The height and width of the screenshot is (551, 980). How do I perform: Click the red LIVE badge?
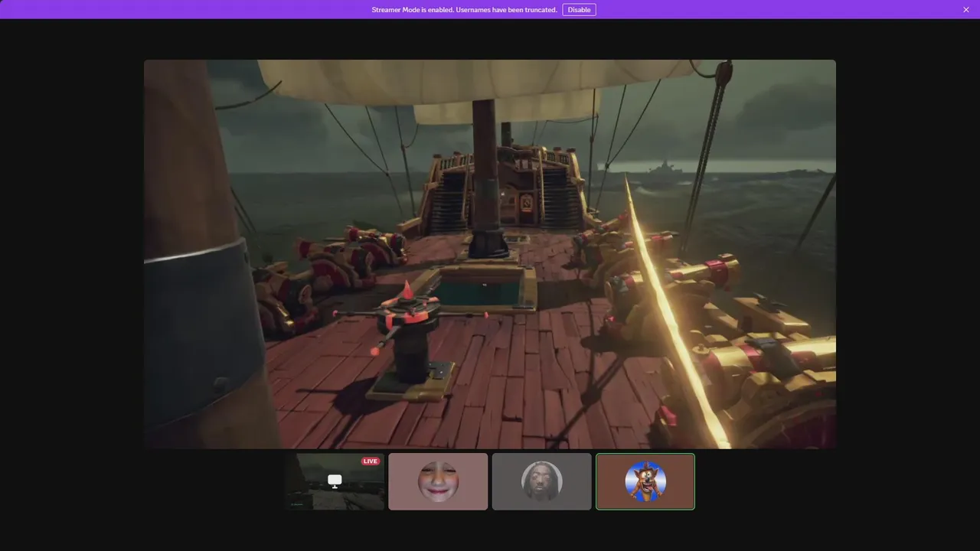pyautogui.click(x=371, y=461)
